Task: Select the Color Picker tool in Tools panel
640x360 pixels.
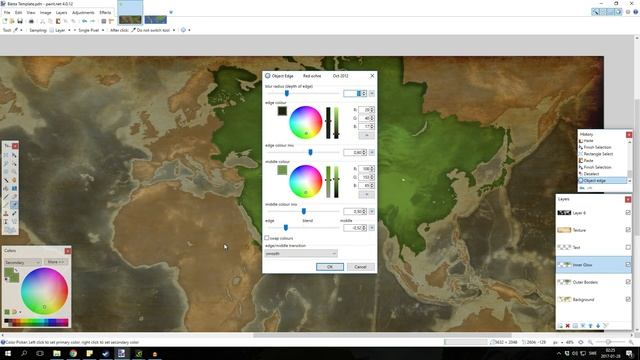Action: [14, 204]
